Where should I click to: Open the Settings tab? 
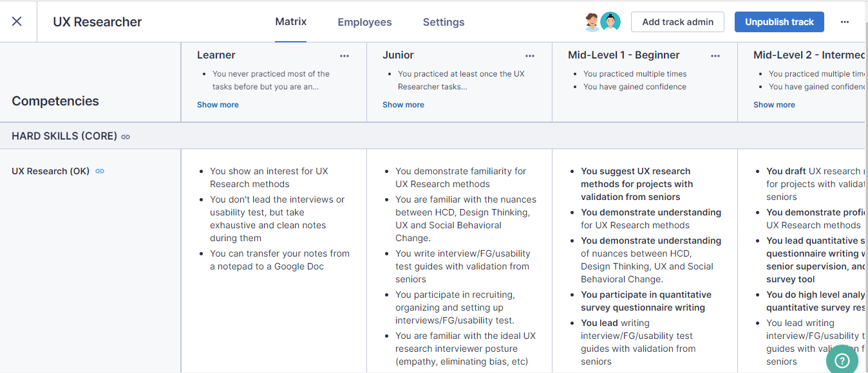444,23
